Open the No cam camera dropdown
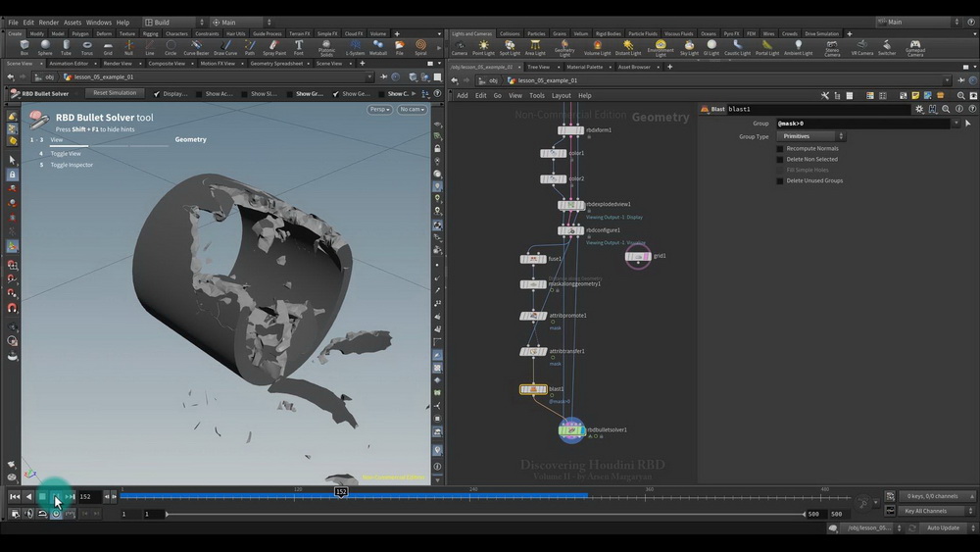Screen dimensions: 980x552 tap(412, 110)
